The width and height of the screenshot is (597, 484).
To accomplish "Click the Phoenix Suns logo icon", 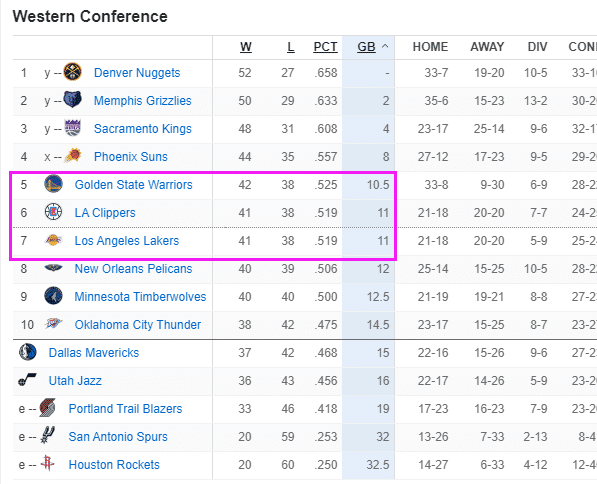I will 72,156.
